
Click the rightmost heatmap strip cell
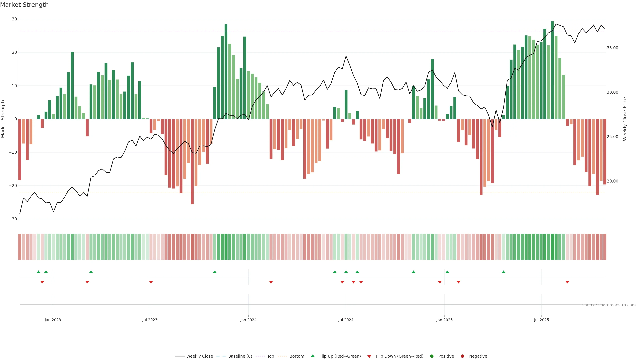tap(604, 247)
